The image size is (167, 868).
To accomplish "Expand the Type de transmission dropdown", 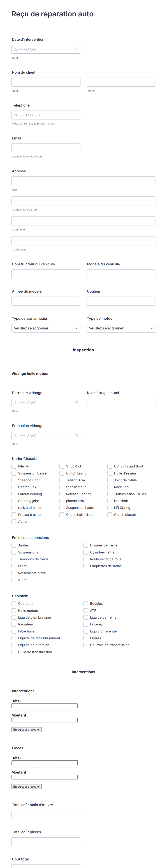I will coord(46,328).
